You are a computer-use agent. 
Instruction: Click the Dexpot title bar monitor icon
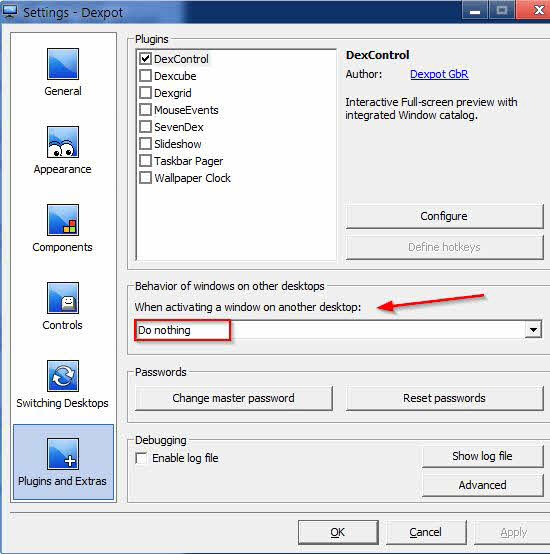pos(10,12)
